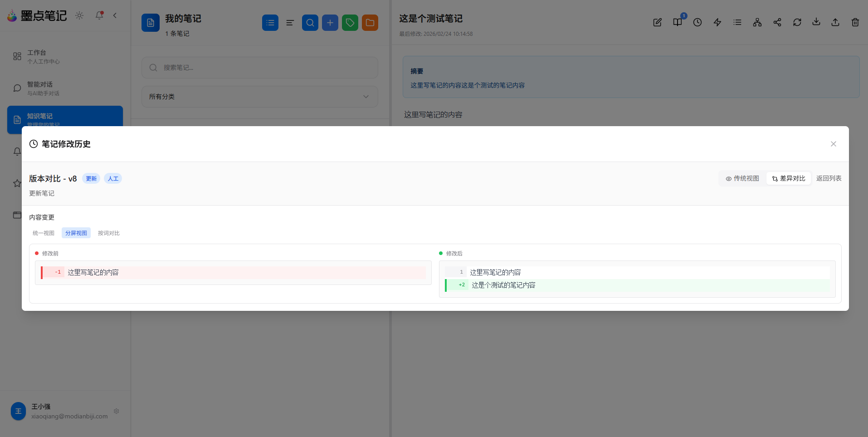Click 返回列表 to return to history list
Image resolution: width=868 pixels, height=437 pixels.
(829, 178)
